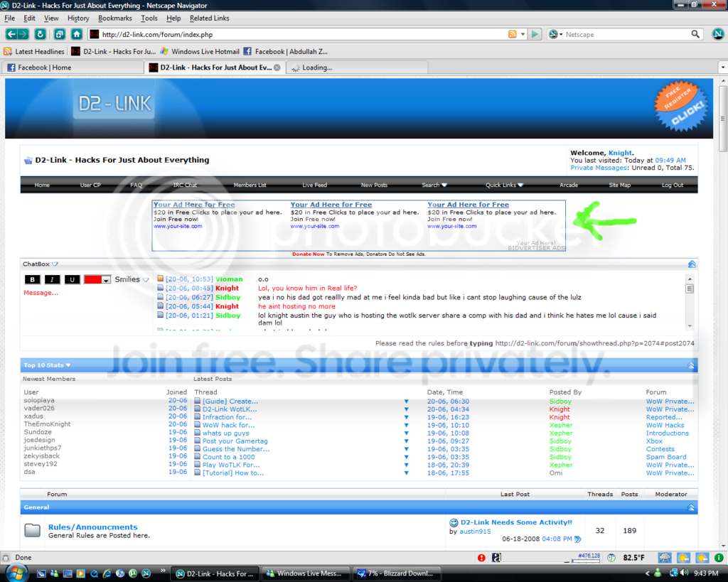Toggle bold formatting in ChatBox
The height and width of the screenshot is (582, 728).
click(x=32, y=279)
